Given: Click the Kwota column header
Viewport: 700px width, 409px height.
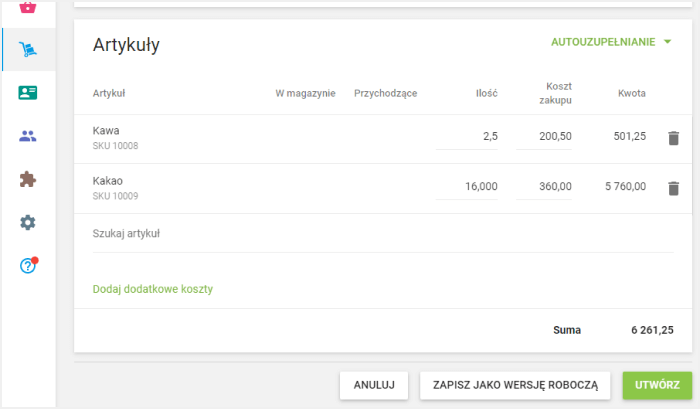Looking at the screenshot, I should pyautogui.click(x=632, y=93).
